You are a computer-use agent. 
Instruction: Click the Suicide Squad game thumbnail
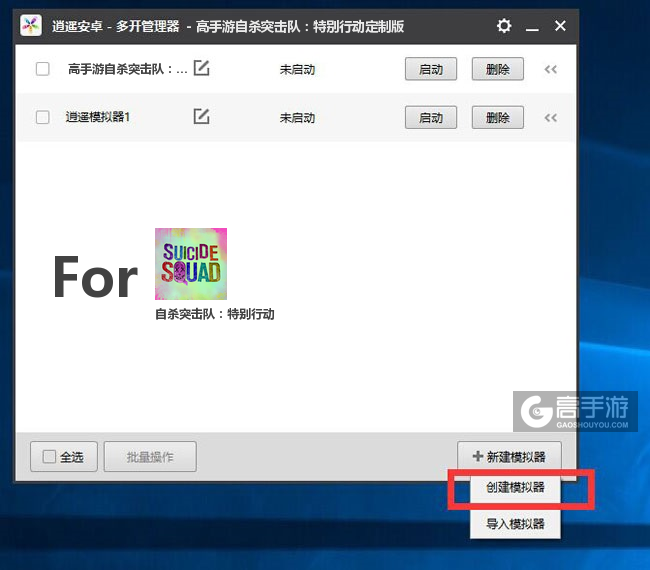pyautogui.click(x=191, y=264)
